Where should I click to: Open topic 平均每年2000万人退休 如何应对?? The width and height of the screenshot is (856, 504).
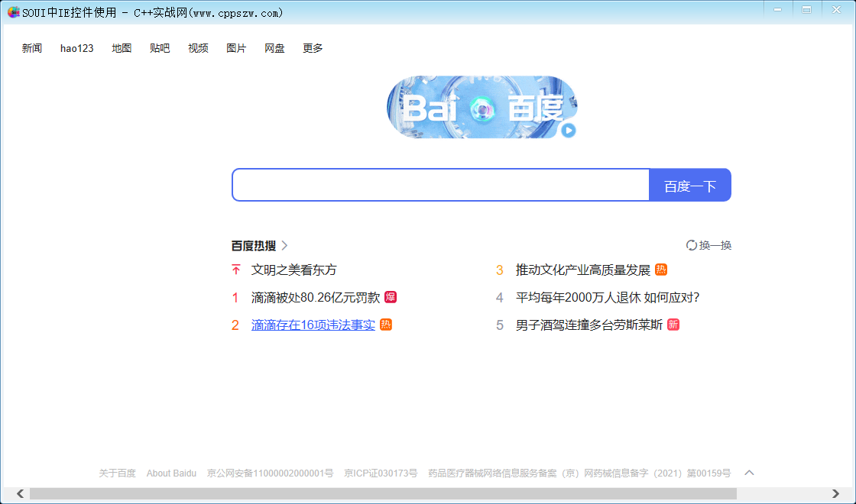[608, 297]
